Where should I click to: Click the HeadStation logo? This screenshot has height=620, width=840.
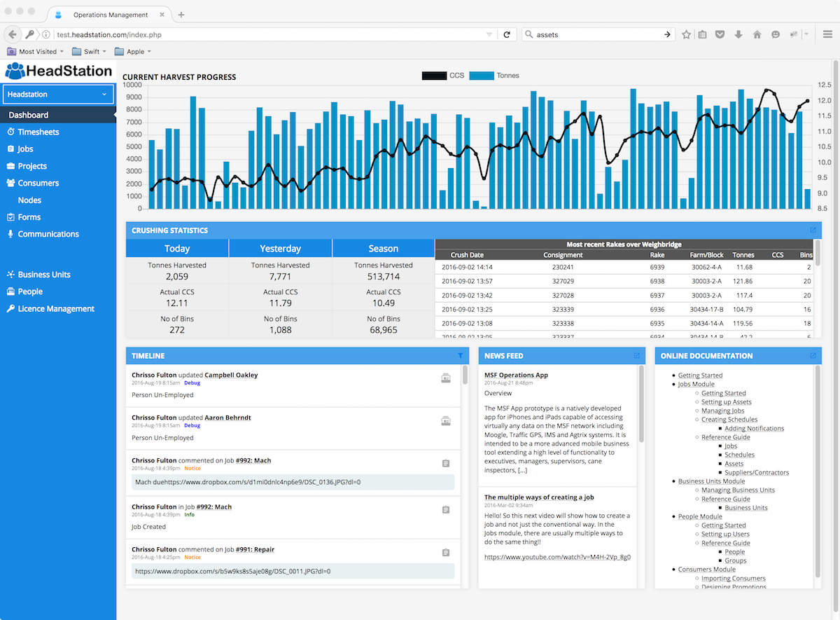[x=59, y=71]
